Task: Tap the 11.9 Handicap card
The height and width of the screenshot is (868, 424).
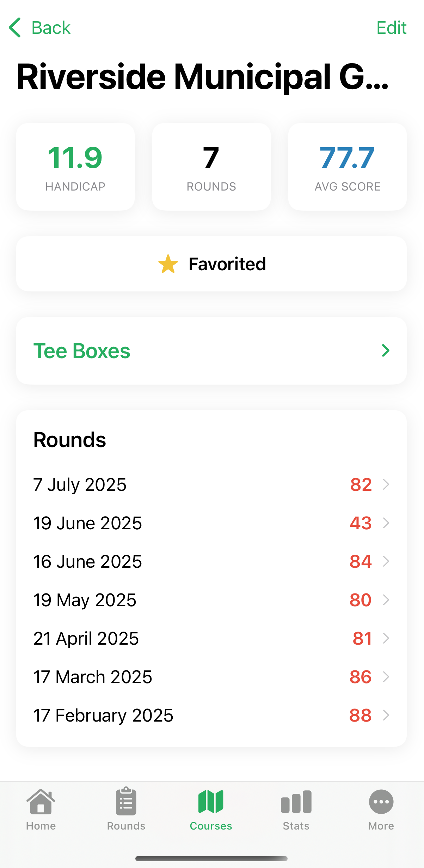Action: [75, 167]
